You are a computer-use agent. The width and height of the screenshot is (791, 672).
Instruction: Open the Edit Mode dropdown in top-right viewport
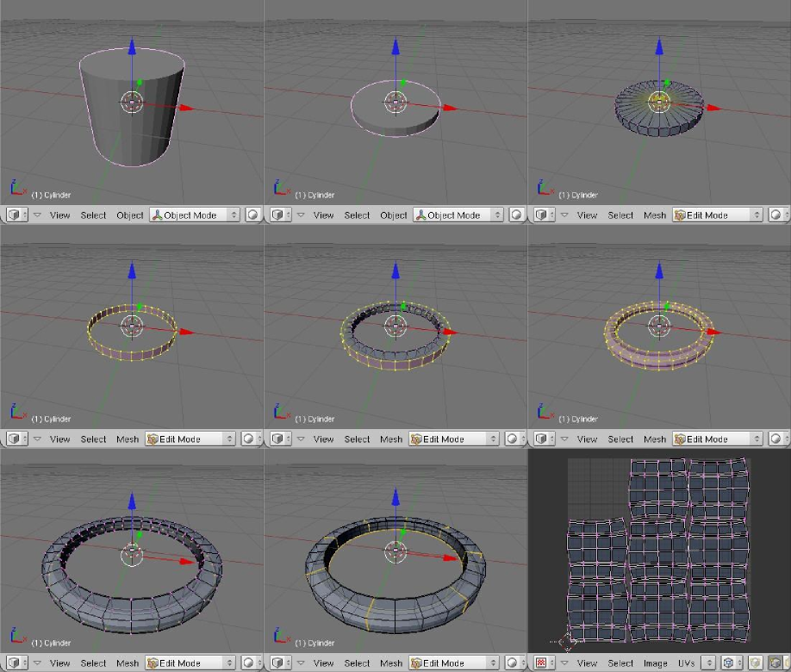pos(718,215)
